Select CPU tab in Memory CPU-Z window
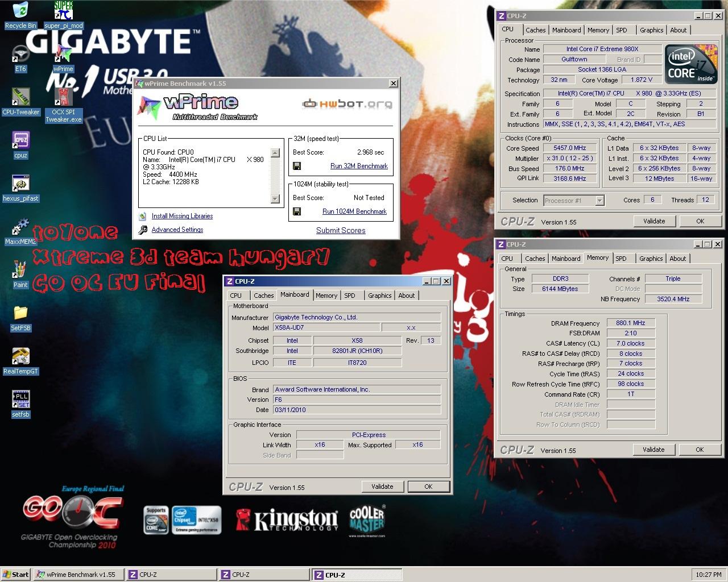Image resolution: width=728 pixels, height=582 pixels. click(507, 258)
